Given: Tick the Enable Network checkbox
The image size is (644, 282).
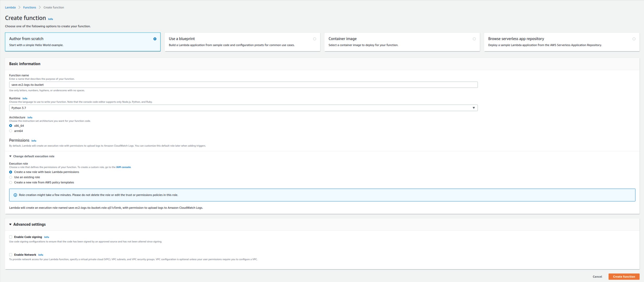Looking at the screenshot, I should click(11, 255).
